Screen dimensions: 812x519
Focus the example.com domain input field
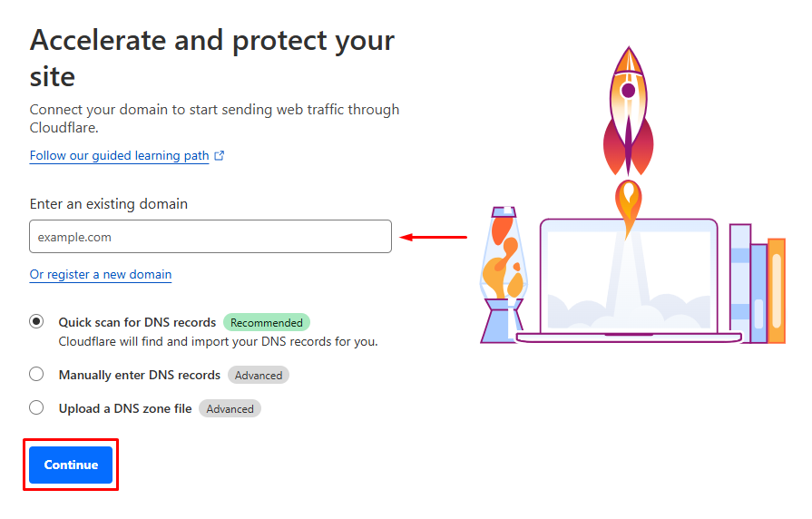point(210,237)
